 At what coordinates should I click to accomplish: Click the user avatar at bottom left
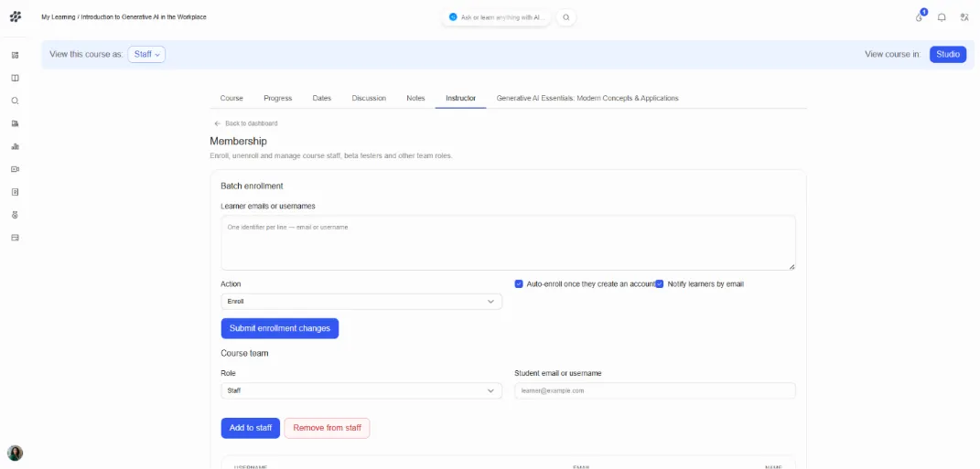click(x=15, y=453)
